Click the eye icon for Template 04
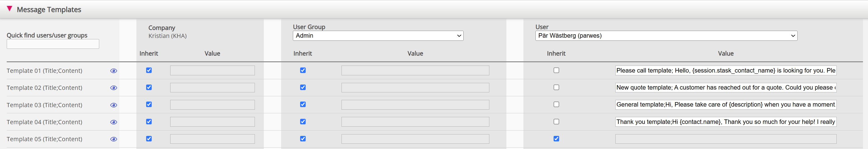 tap(113, 122)
